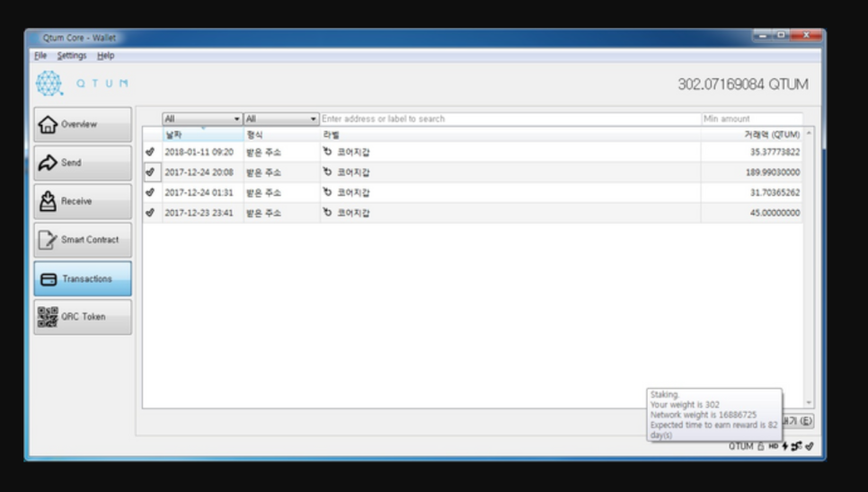Click the wallet lock icon in status bar
Image resolution: width=868 pixels, height=492 pixels.
(761, 446)
